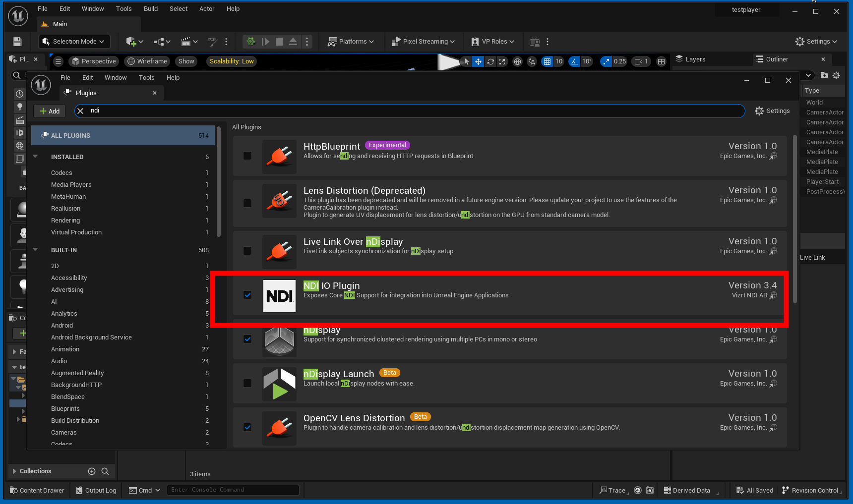The height and width of the screenshot is (504, 853).
Task: Enable Live Link Over nDisplay checkbox
Action: click(247, 251)
